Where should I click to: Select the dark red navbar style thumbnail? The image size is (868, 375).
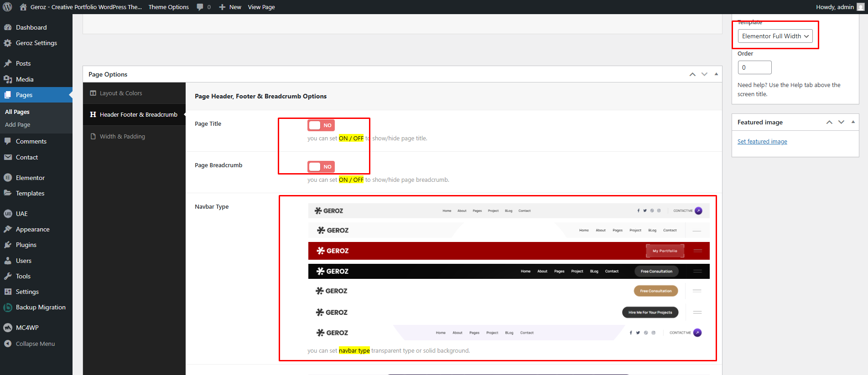(509, 251)
